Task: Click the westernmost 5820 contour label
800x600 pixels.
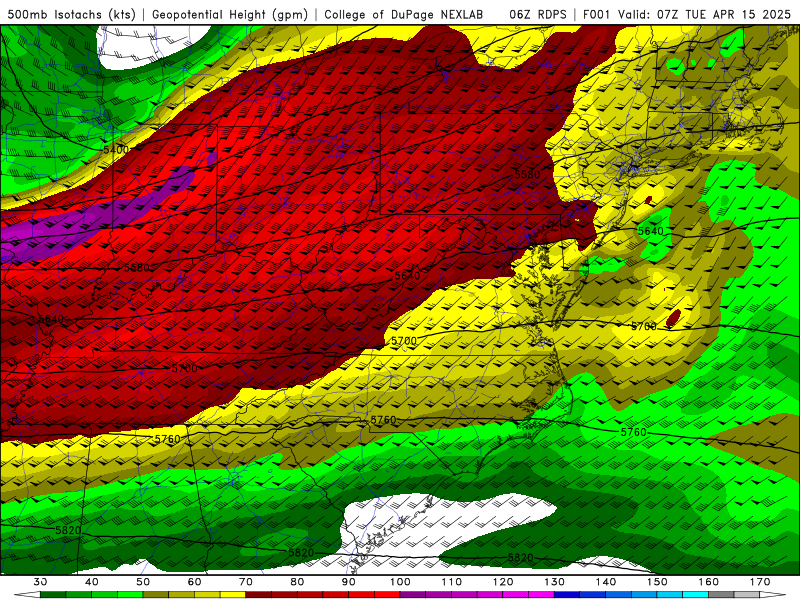Action: click(68, 531)
